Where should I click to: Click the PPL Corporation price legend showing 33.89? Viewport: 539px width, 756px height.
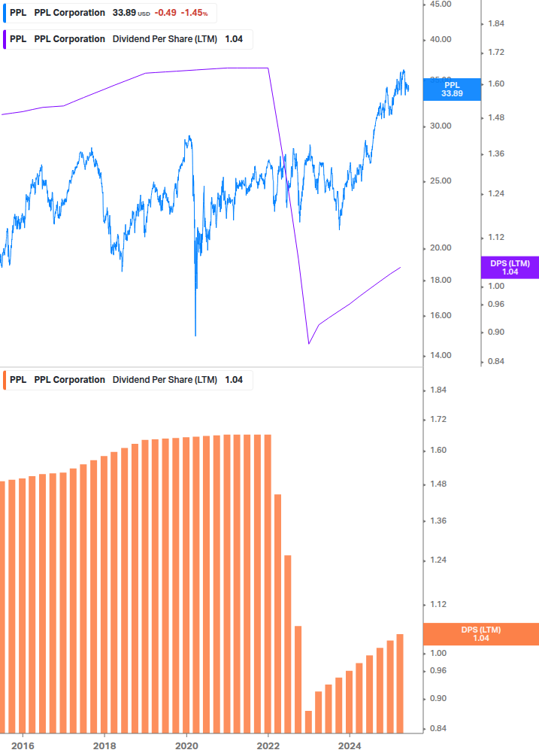point(110,13)
